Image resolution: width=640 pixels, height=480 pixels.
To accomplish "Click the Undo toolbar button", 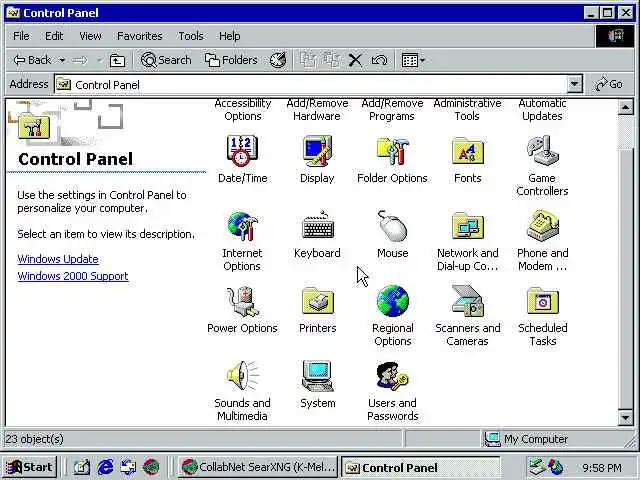I will pos(379,60).
